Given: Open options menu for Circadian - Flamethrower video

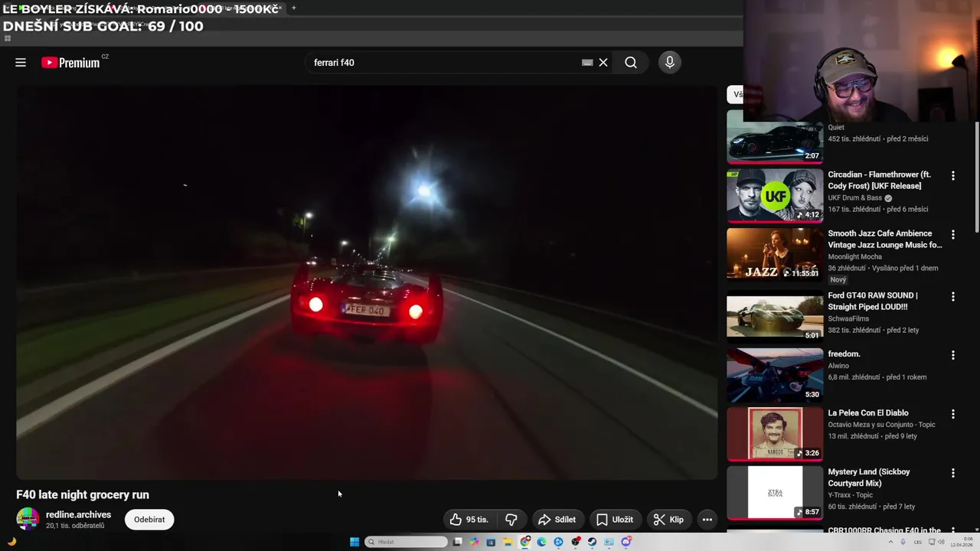Looking at the screenshot, I should pos(953,176).
